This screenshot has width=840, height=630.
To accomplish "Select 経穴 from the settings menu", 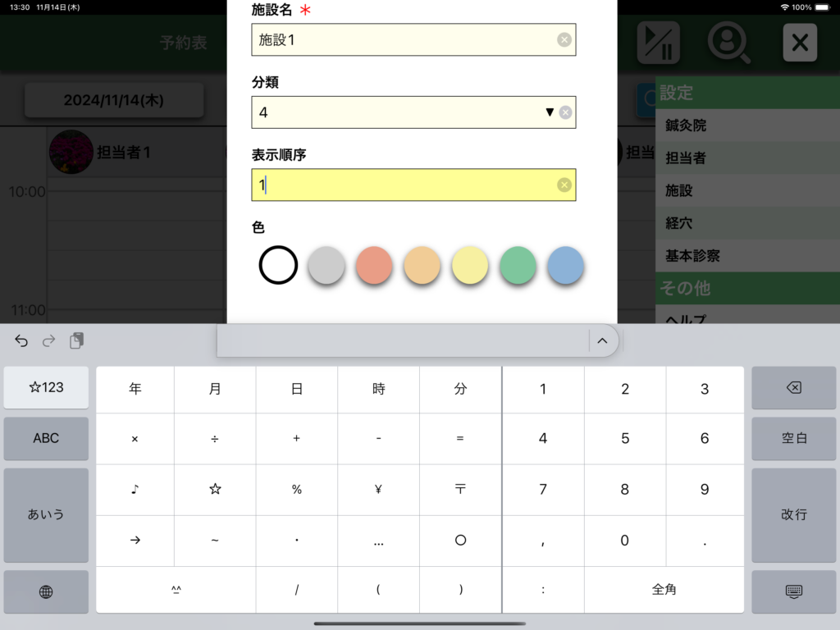I will (679, 223).
